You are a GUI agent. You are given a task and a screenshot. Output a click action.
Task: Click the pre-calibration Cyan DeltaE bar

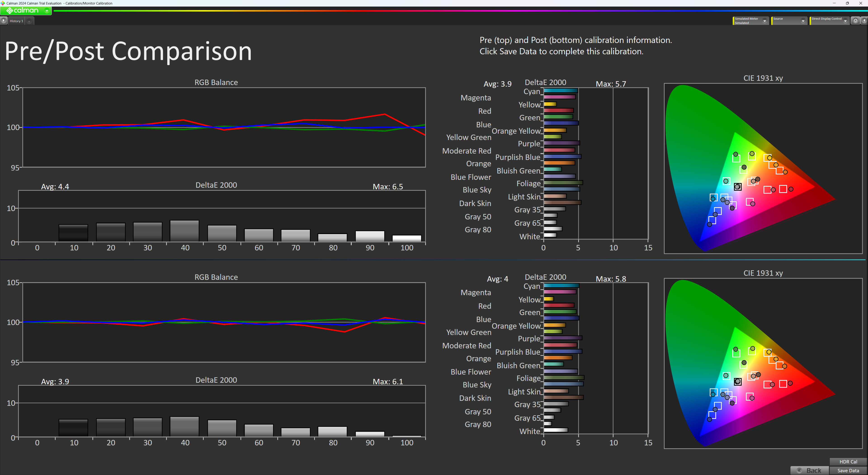pos(561,90)
